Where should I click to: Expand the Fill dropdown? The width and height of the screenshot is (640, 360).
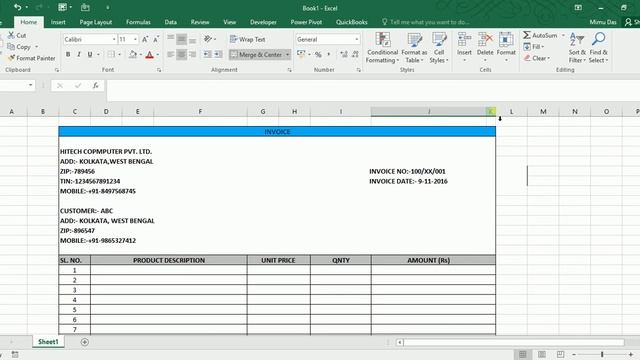542,47
